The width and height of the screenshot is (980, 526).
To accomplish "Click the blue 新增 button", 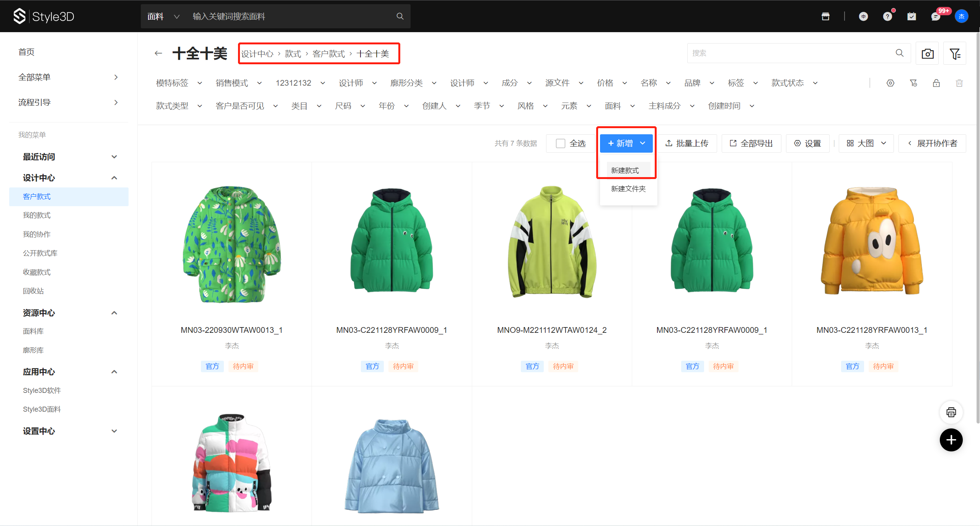I will coord(626,143).
